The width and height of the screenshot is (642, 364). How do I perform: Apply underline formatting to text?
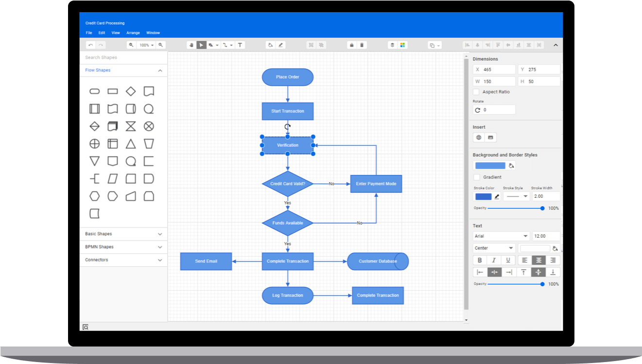click(509, 260)
